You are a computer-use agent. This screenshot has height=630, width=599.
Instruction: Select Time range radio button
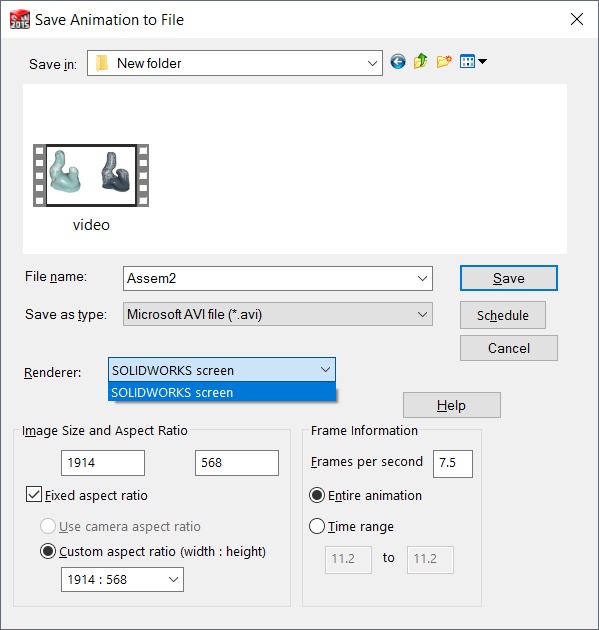click(x=317, y=526)
